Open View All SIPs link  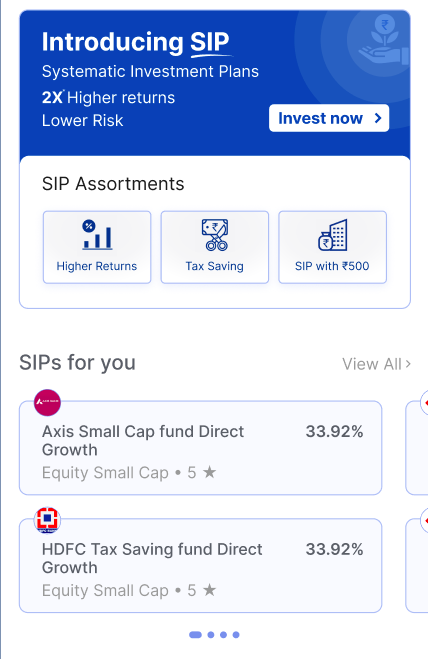(x=376, y=364)
